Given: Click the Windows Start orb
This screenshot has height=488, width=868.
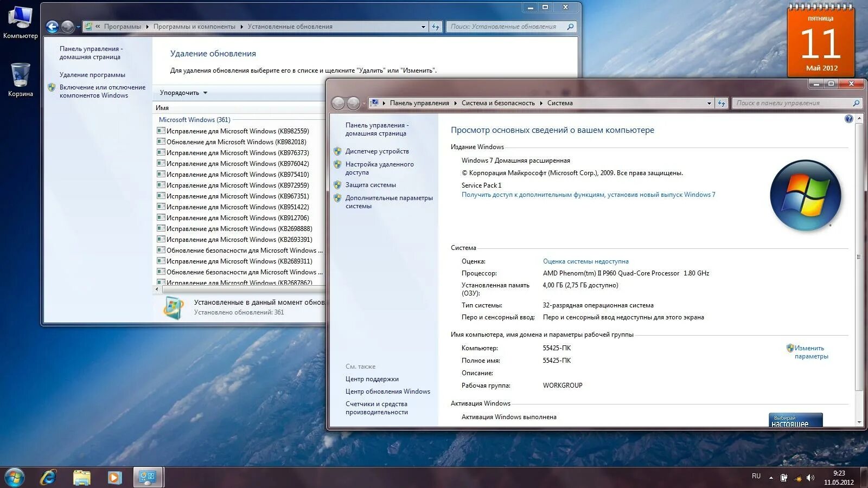Looking at the screenshot, I should (15, 477).
